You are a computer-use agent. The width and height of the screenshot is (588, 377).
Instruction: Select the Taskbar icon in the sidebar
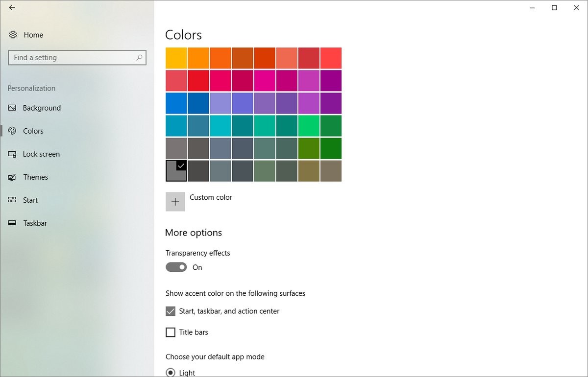click(12, 223)
